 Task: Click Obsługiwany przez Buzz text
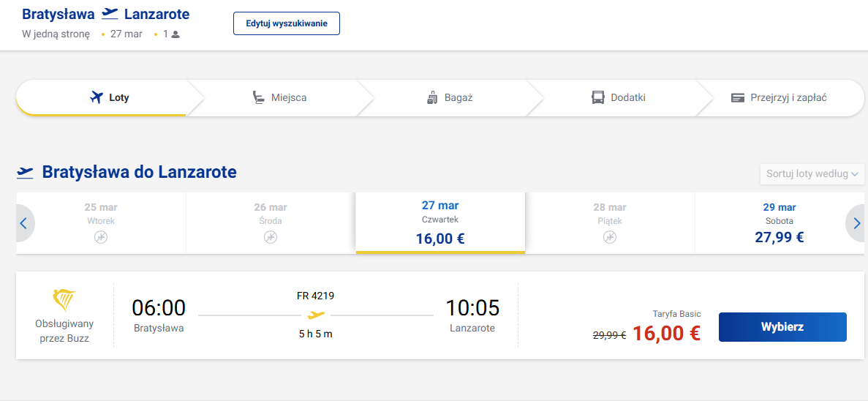tap(64, 331)
